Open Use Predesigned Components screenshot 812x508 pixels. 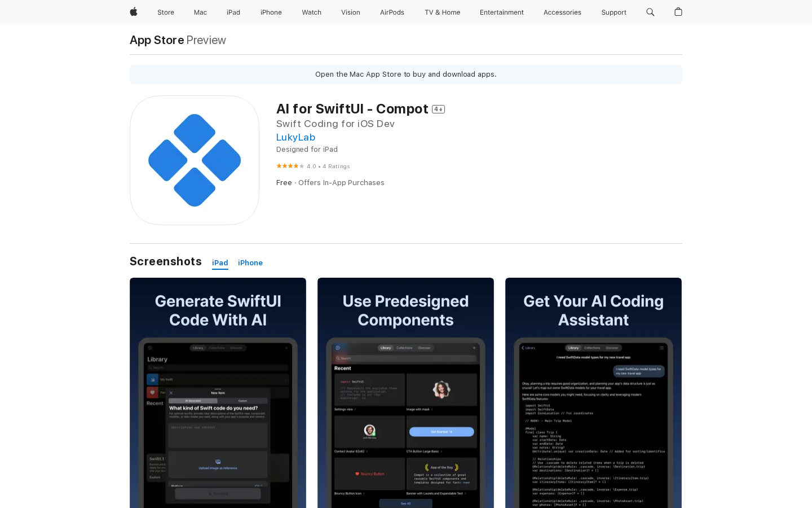pyautogui.click(x=405, y=393)
